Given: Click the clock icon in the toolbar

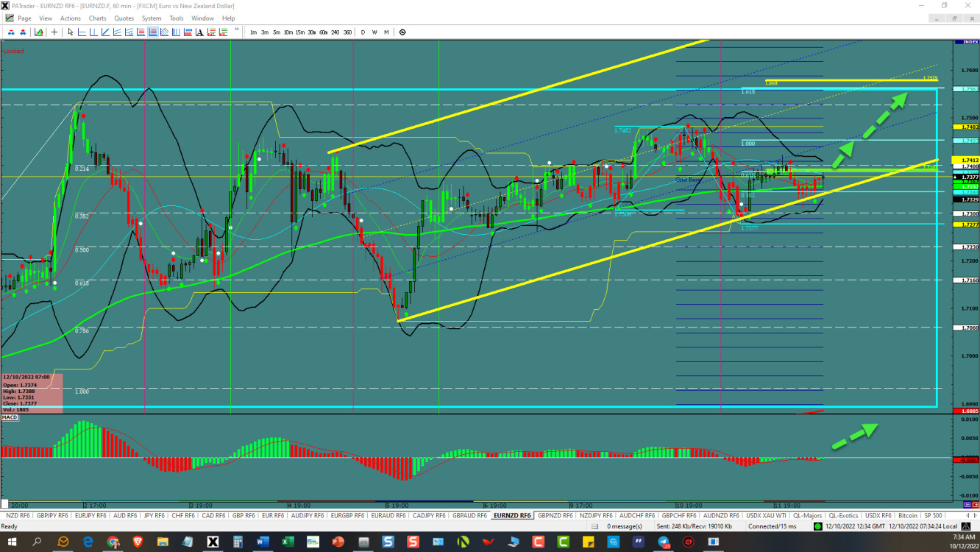Looking at the screenshot, I should tap(402, 32).
